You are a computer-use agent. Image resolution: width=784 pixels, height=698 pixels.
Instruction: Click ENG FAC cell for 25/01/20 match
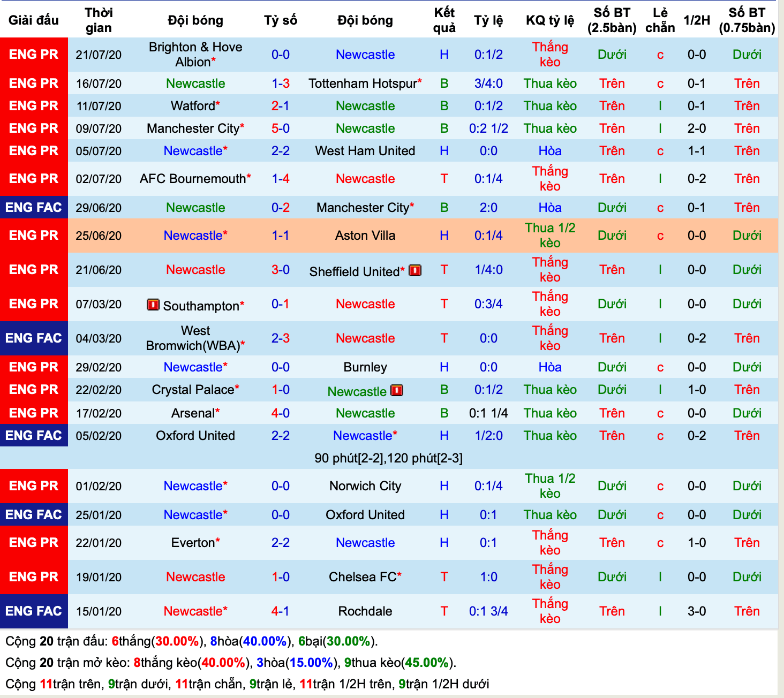point(34,515)
